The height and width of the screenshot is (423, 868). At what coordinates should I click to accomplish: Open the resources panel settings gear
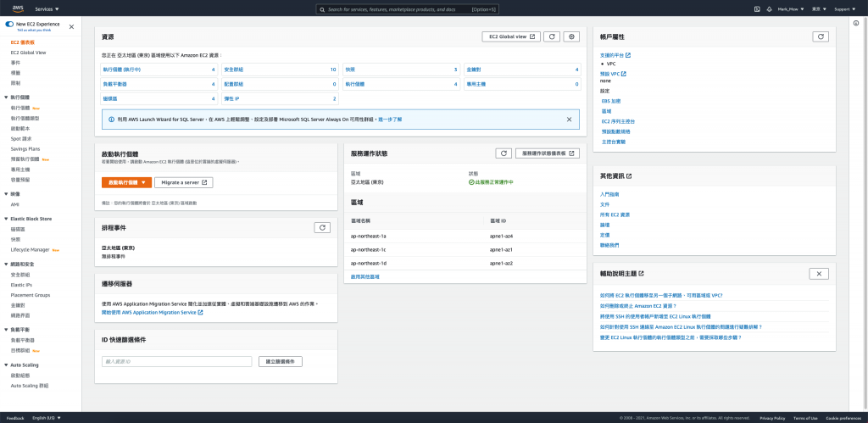click(x=572, y=36)
